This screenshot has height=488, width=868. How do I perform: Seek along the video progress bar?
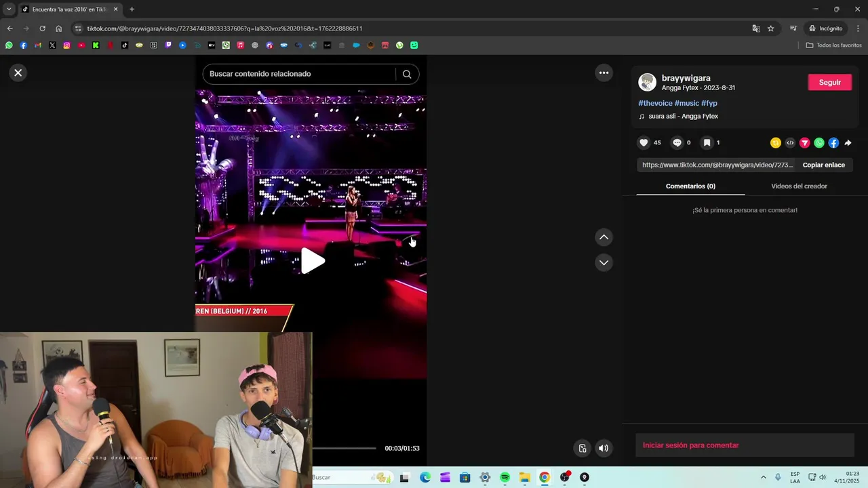coord(344,448)
